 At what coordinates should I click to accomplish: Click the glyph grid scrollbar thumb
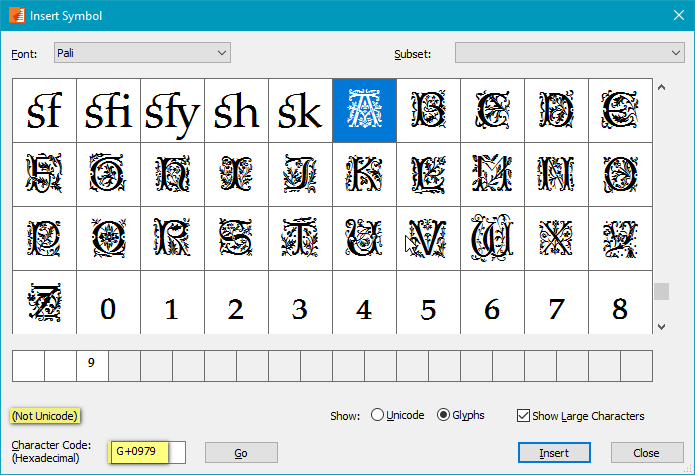tap(661, 292)
